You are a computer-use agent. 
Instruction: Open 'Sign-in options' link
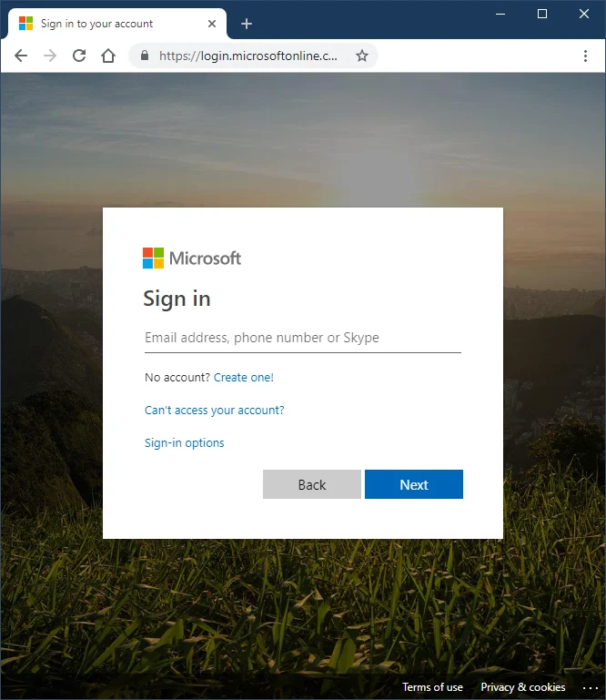185,443
